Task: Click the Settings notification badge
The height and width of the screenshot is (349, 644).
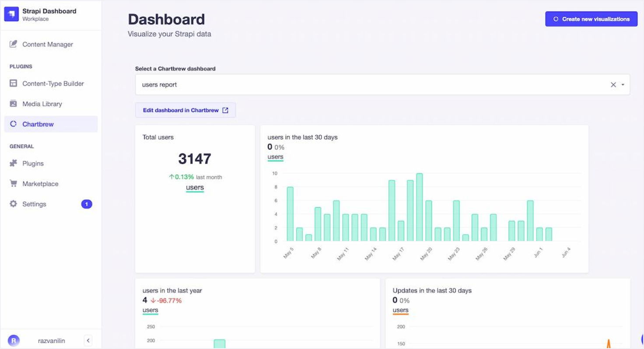Action: 87,204
